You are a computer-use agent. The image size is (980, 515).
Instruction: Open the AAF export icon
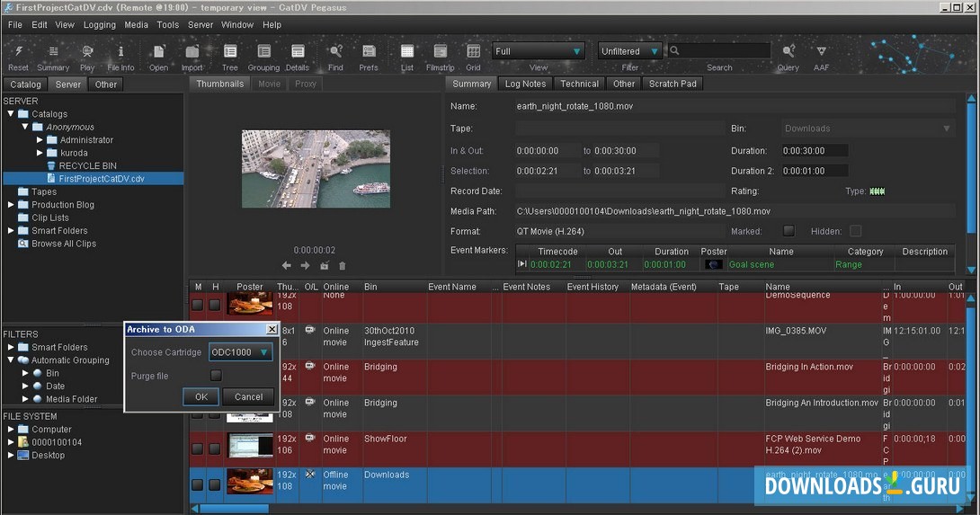[x=821, y=53]
